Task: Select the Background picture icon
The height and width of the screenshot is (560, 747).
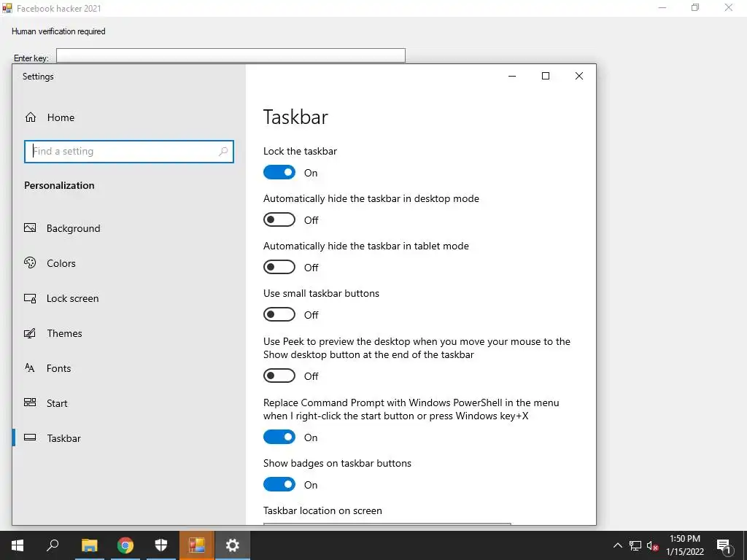Action: pyautogui.click(x=30, y=227)
